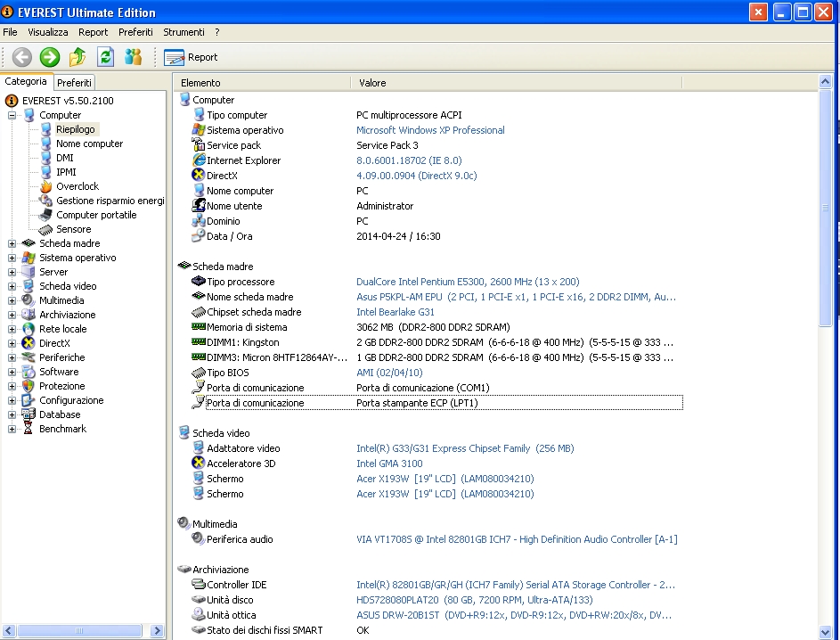Switch to the Preferiti tab
The image size is (840, 640).
pyautogui.click(x=75, y=82)
